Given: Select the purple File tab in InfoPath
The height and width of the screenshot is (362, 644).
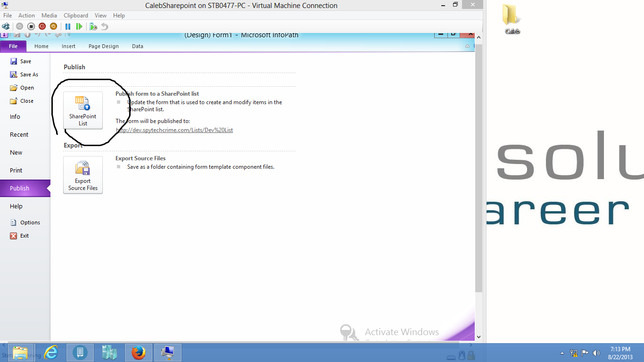Looking at the screenshot, I should coord(13,46).
